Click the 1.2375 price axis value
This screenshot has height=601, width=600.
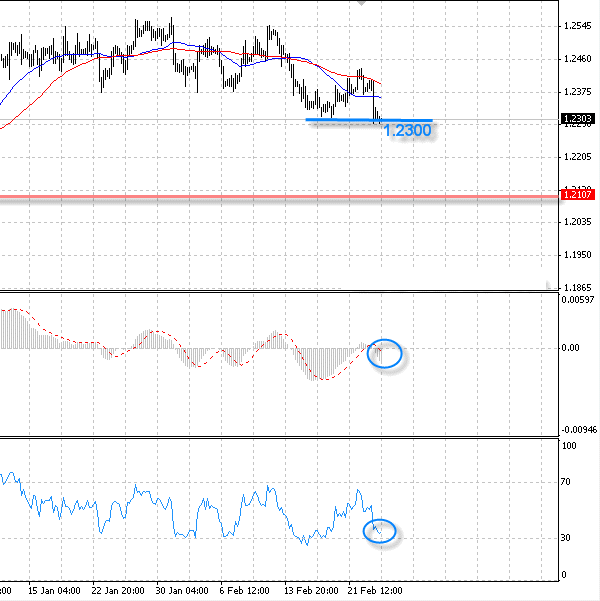click(x=578, y=92)
